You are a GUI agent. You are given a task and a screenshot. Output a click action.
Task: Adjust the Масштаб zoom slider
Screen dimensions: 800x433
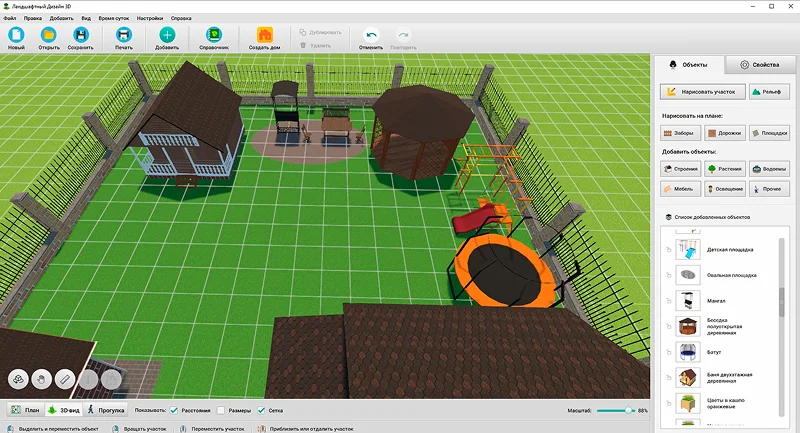pyautogui.click(x=615, y=411)
